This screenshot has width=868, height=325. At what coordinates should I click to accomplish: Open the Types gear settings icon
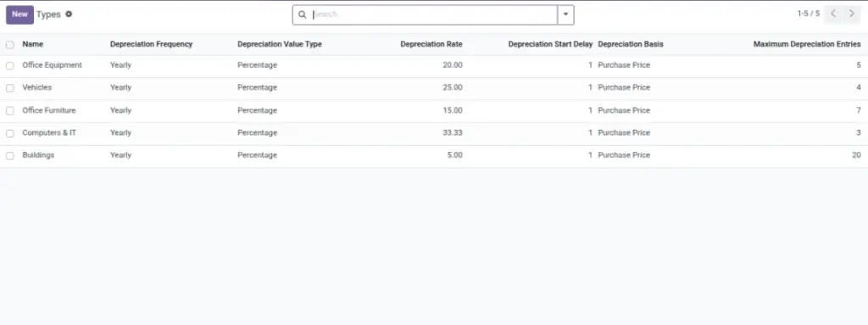[69, 14]
